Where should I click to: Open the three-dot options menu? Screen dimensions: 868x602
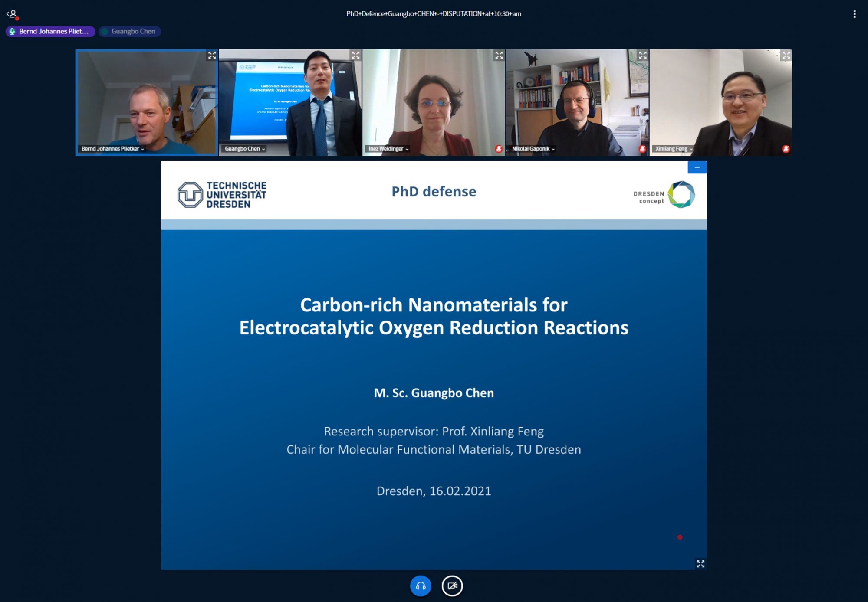(x=854, y=14)
